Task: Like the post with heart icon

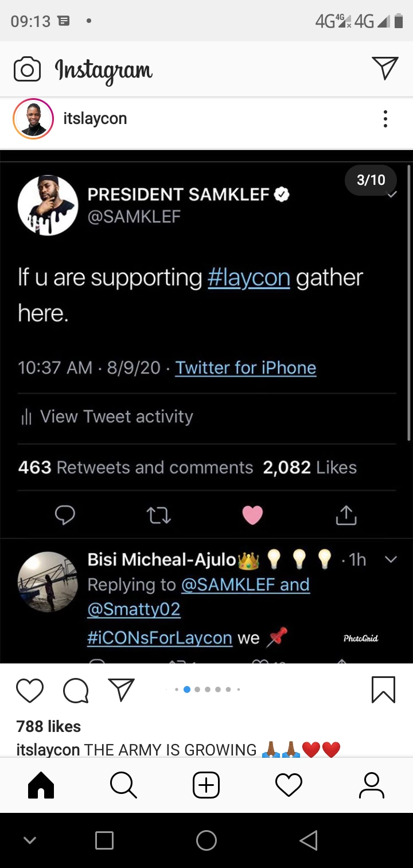Action: click(30, 690)
